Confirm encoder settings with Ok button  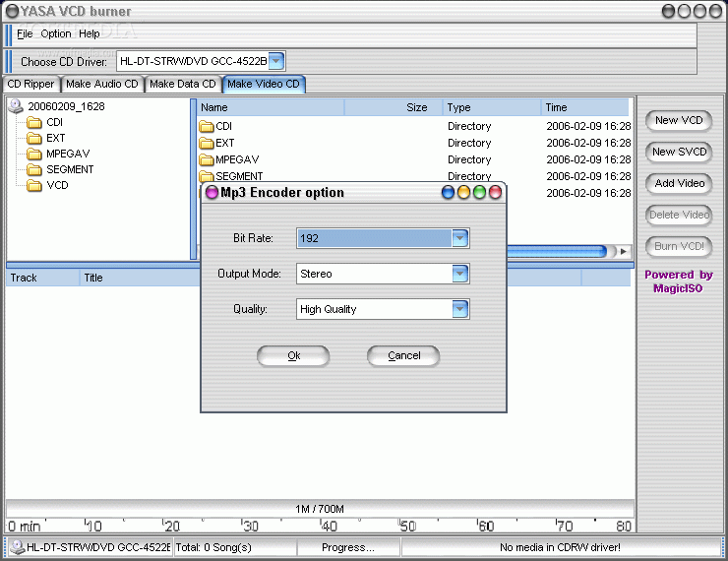[293, 355]
